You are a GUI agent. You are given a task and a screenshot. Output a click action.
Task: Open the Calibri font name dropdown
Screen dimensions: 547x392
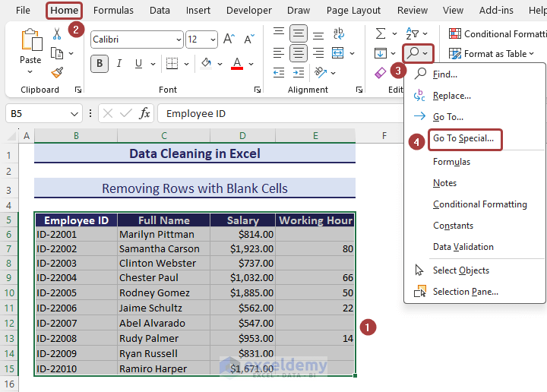(x=179, y=40)
